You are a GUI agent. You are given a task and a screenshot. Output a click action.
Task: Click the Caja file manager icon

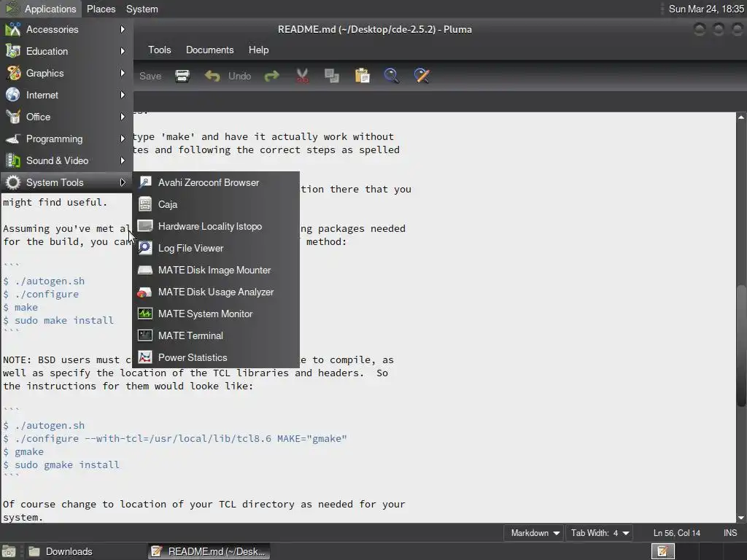[x=145, y=204]
